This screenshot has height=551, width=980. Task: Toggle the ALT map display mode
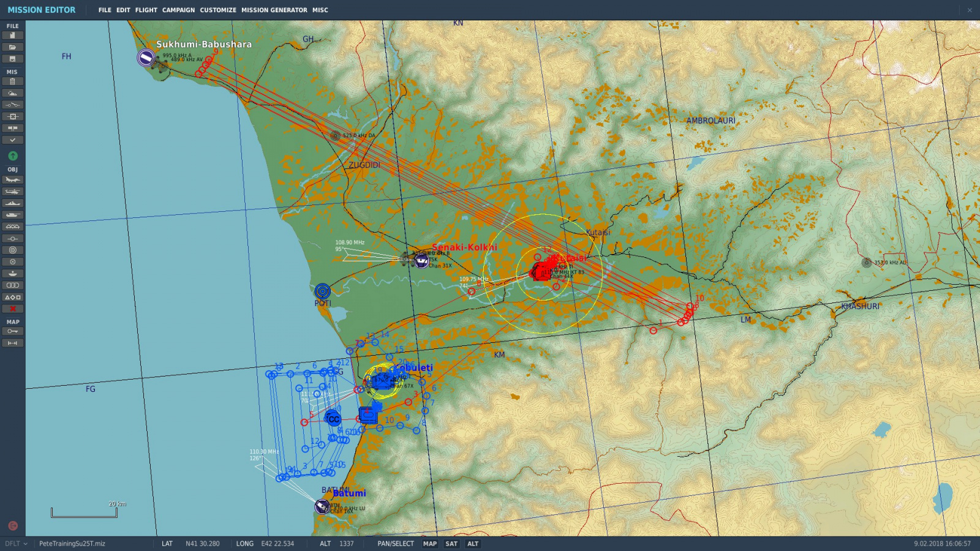click(473, 544)
